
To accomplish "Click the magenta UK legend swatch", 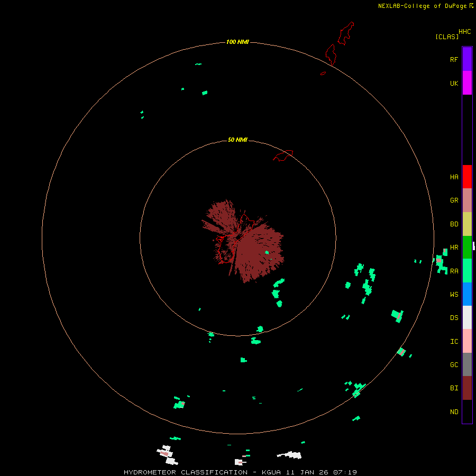I will pos(467,83).
